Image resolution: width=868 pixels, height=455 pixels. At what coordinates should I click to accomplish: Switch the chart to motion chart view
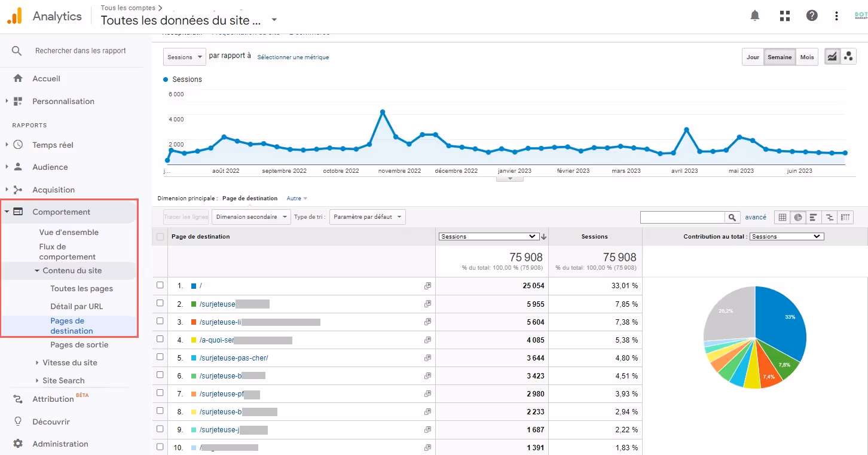tap(848, 56)
